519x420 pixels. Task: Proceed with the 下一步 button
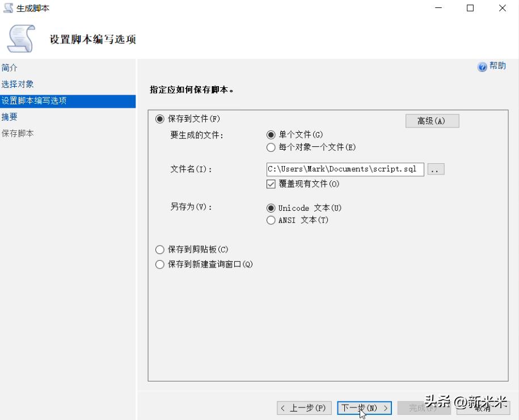point(364,408)
